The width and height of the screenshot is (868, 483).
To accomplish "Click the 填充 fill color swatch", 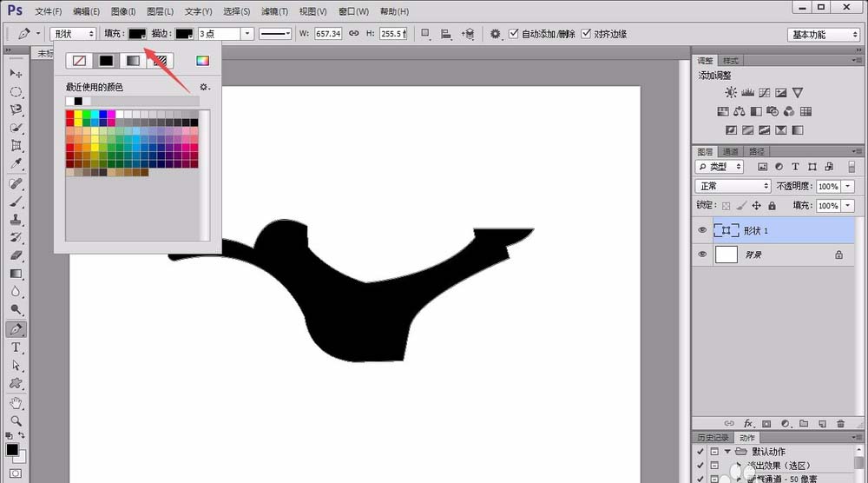I will [x=137, y=34].
